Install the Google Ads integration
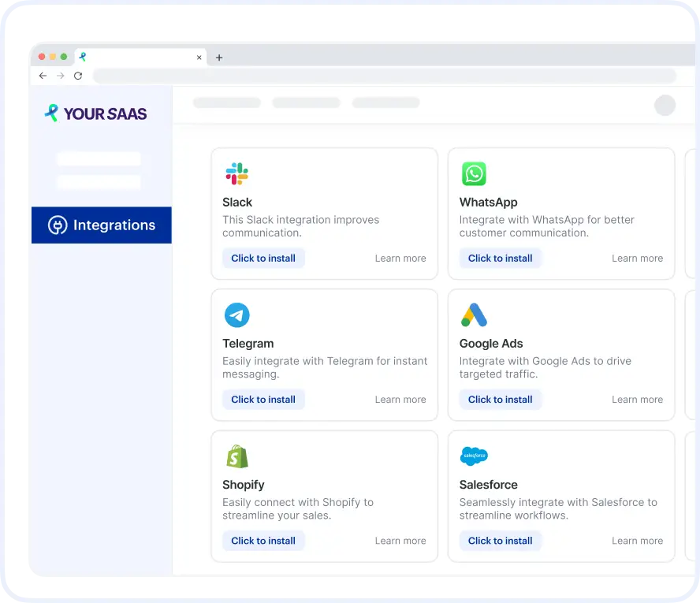Viewport: 700px width, 603px height. pos(500,400)
